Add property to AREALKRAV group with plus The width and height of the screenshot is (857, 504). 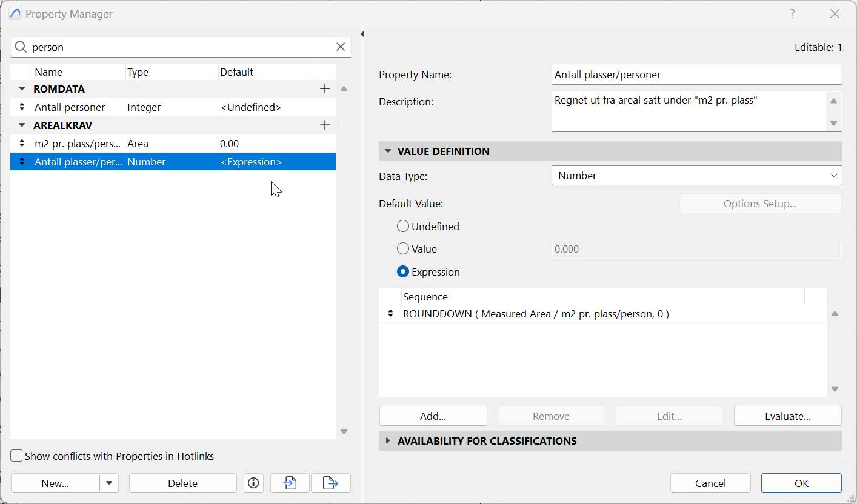point(325,125)
